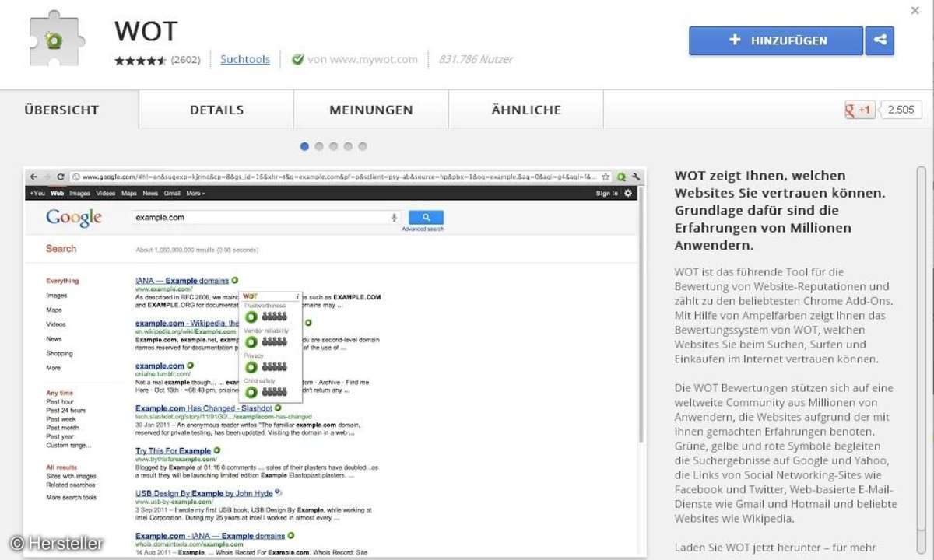Click Gmail in the Google top bar
This screenshot has height=560, width=934.
point(172,193)
